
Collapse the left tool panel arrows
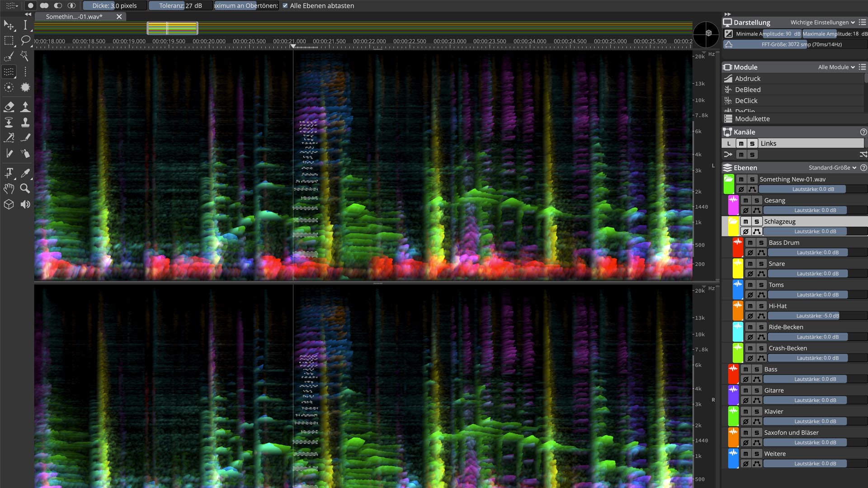point(28,14)
